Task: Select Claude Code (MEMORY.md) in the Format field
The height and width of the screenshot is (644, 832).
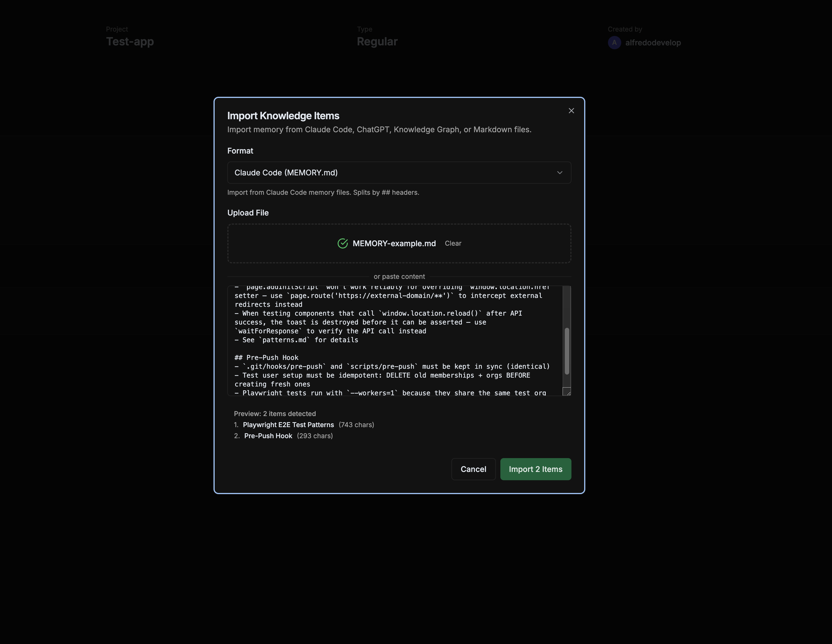Action: click(286, 172)
